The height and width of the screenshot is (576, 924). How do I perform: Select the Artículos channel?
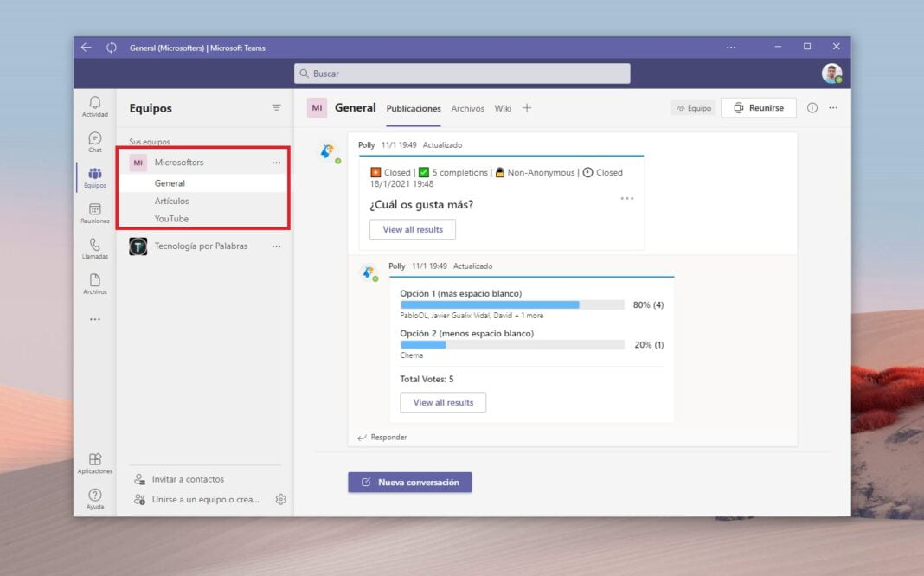[x=171, y=202]
